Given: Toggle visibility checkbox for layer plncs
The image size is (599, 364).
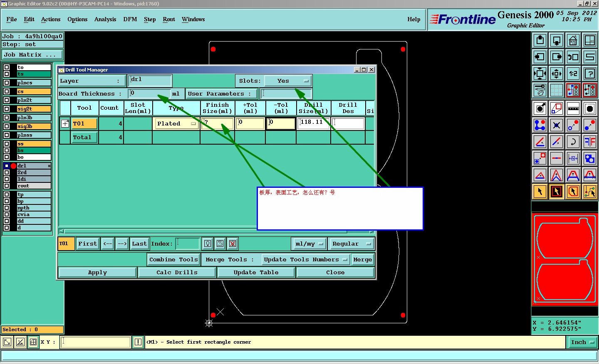Looking at the screenshot, I should [x=7, y=83].
